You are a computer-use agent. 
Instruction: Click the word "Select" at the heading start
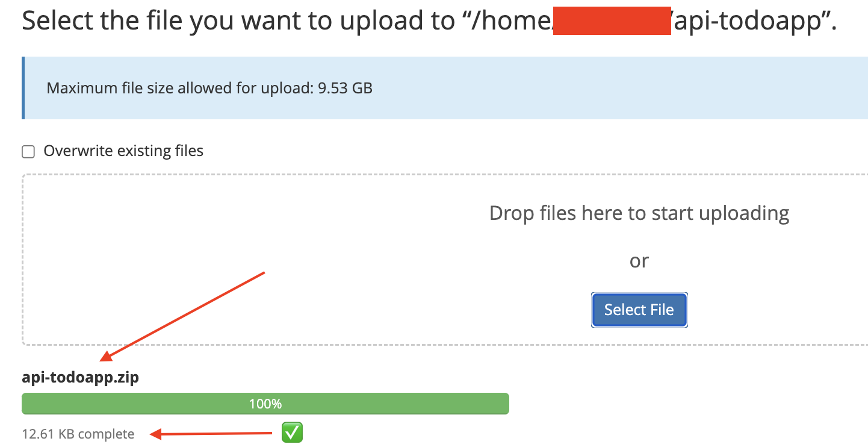(55, 21)
